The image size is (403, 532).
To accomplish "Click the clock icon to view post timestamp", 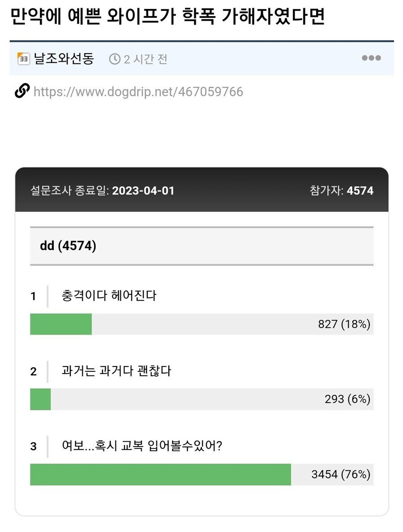I will [116, 58].
